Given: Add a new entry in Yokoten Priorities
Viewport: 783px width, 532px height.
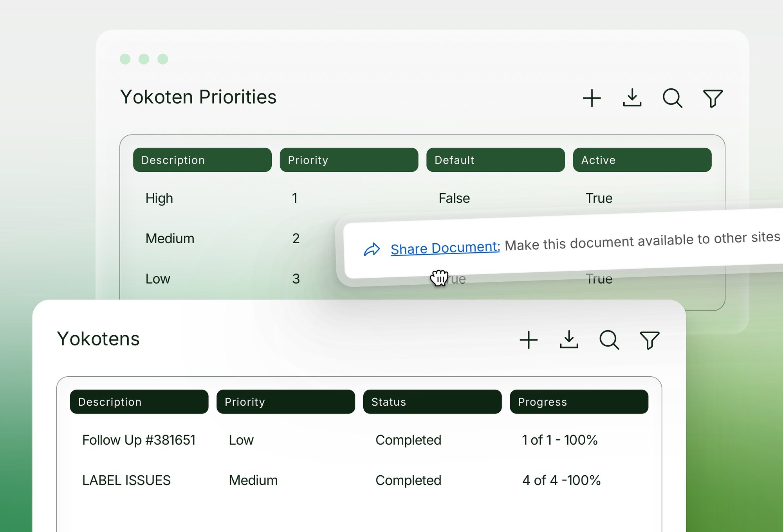Looking at the screenshot, I should (x=592, y=98).
